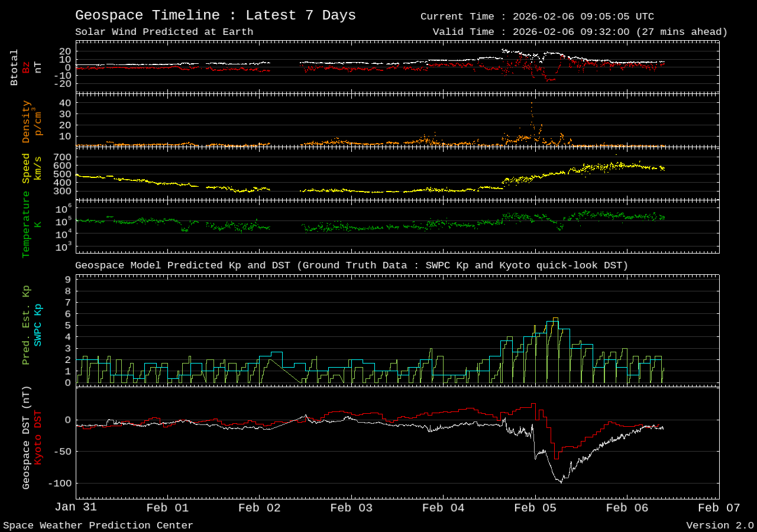The image size is (757, 532).
Task: Expand the Geospace Timeline title header
Action: point(215,15)
